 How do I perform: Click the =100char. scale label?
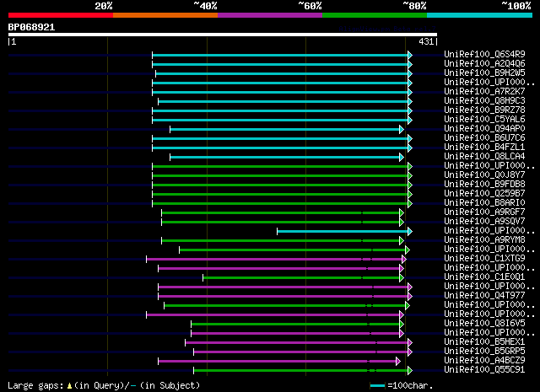click(410, 386)
